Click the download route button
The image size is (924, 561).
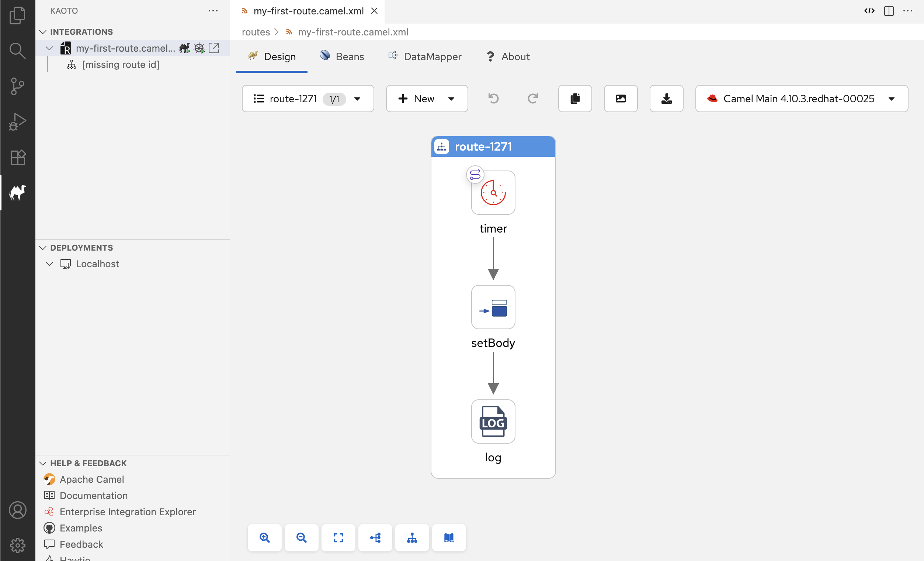[x=666, y=98]
